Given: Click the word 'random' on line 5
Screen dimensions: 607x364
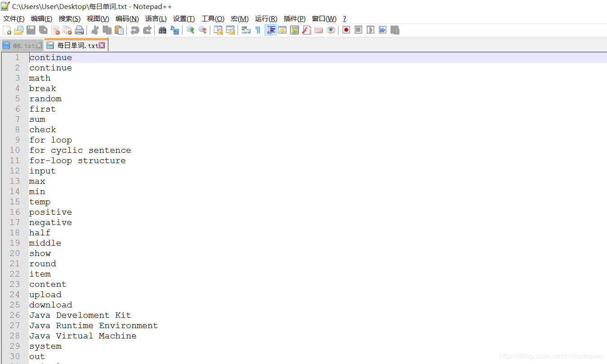Looking at the screenshot, I should click(x=45, y=99).
